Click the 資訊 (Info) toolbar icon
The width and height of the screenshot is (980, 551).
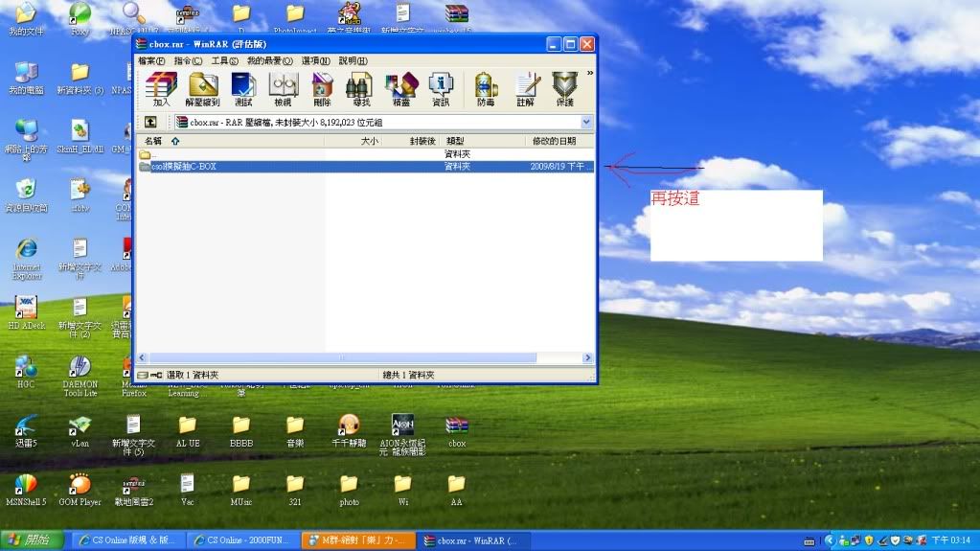pyautogui.click(x=441, y=88)
